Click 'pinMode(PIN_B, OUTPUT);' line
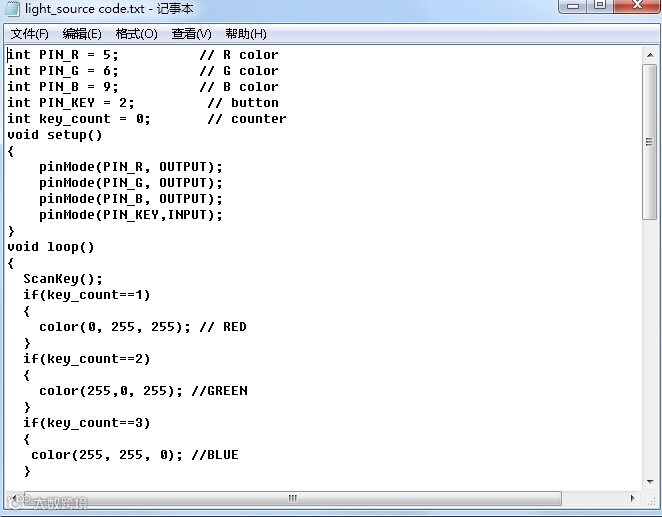The width and height of the screenshot is (662, 517). pyautogui.click(x=131, y=199)
